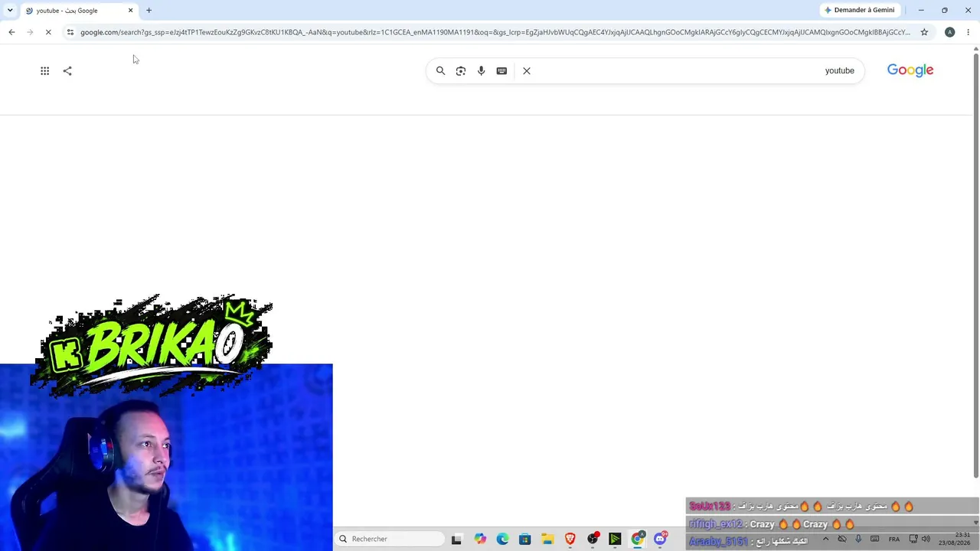This screenshot has height=551, width=980.
Task: View site information in the address bar
Action: click(70, 32)
